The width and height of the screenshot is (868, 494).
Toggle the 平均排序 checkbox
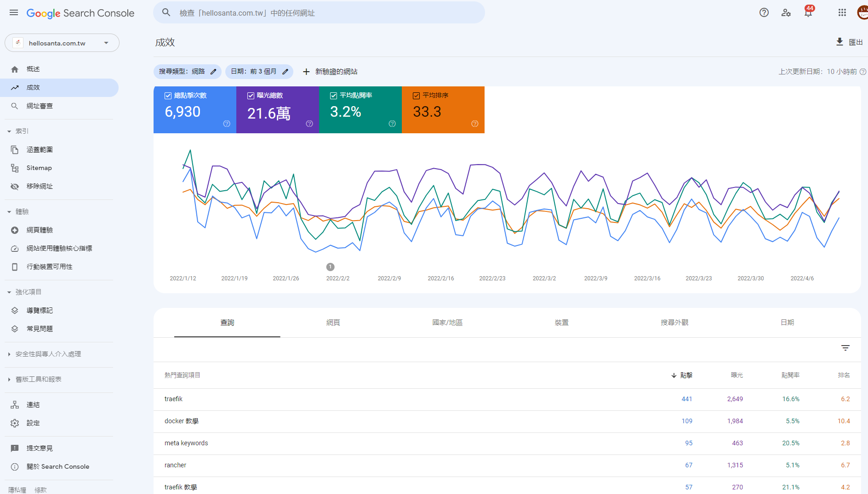point(417,96)
